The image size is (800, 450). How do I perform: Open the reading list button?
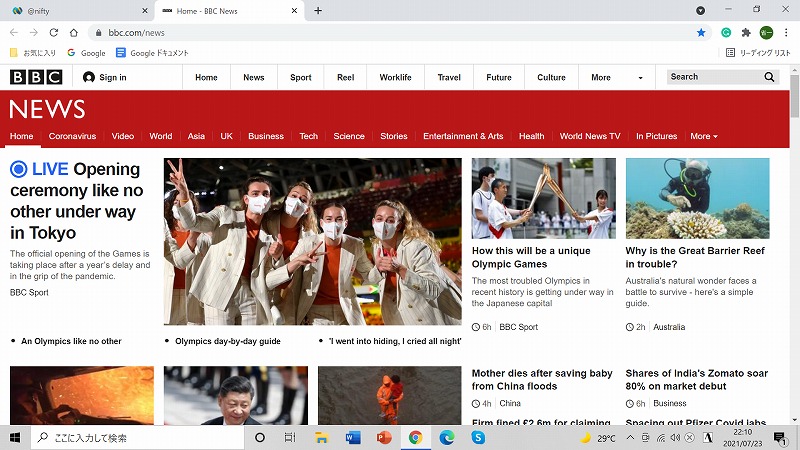[758, 53]
